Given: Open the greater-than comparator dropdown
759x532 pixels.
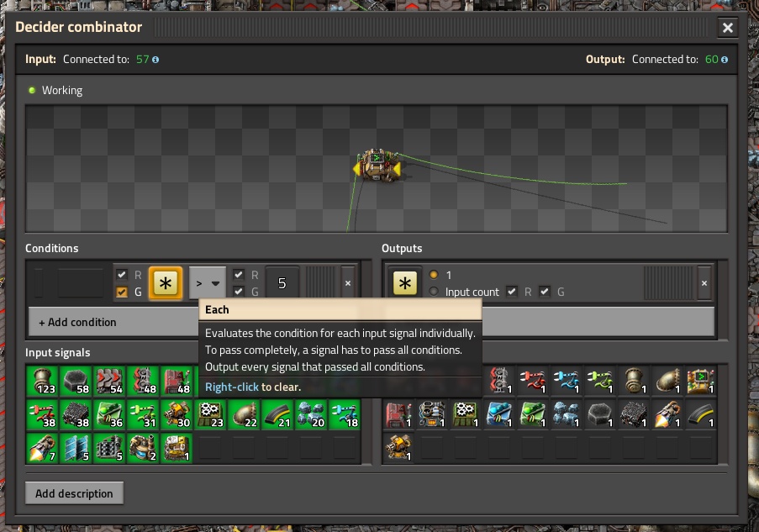Looking at the screenshot, I should 207,283.
